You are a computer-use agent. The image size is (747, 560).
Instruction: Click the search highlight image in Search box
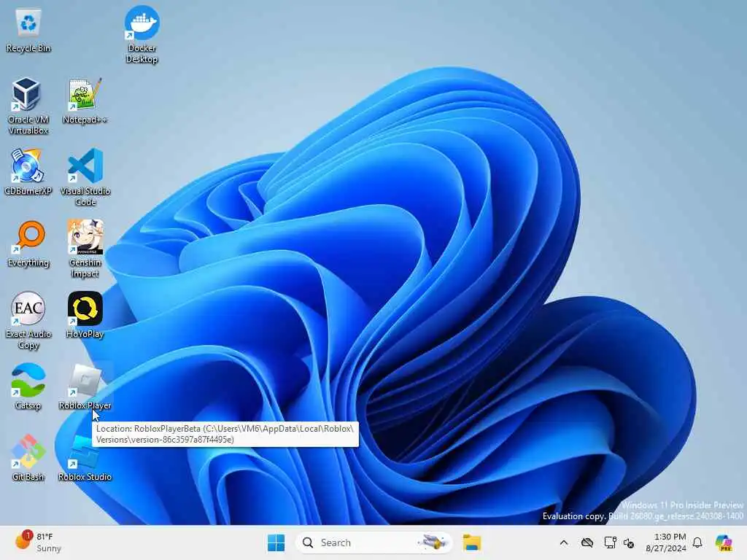coord(433,542)
